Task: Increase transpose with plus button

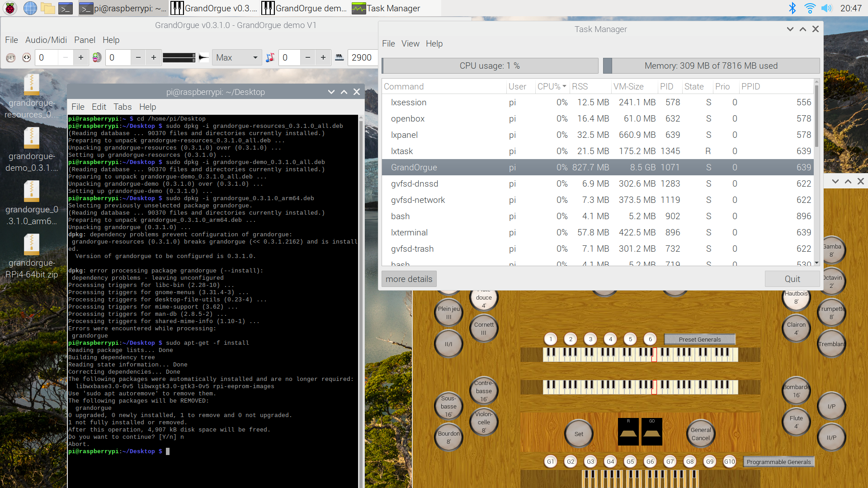Action: tap(323, 57)
